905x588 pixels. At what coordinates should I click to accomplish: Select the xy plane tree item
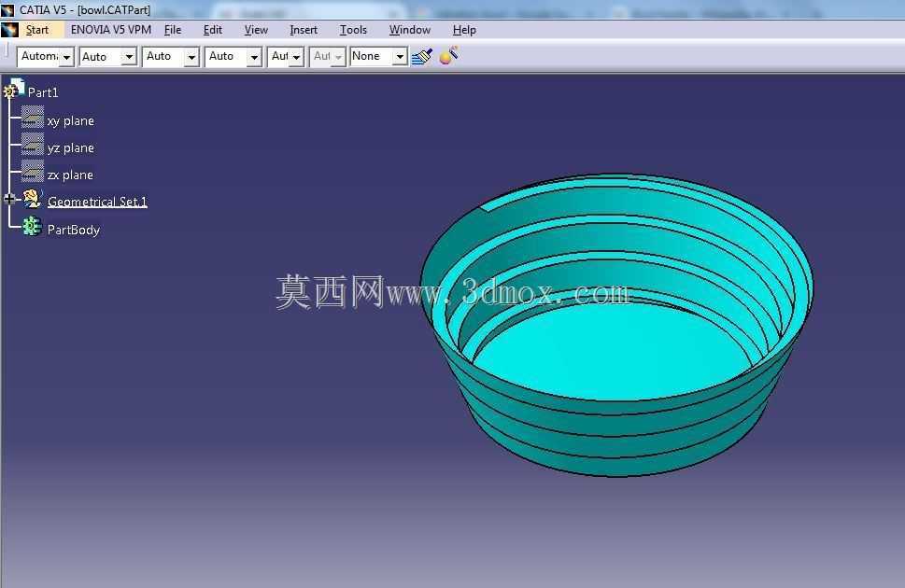(x=70, y=121)
